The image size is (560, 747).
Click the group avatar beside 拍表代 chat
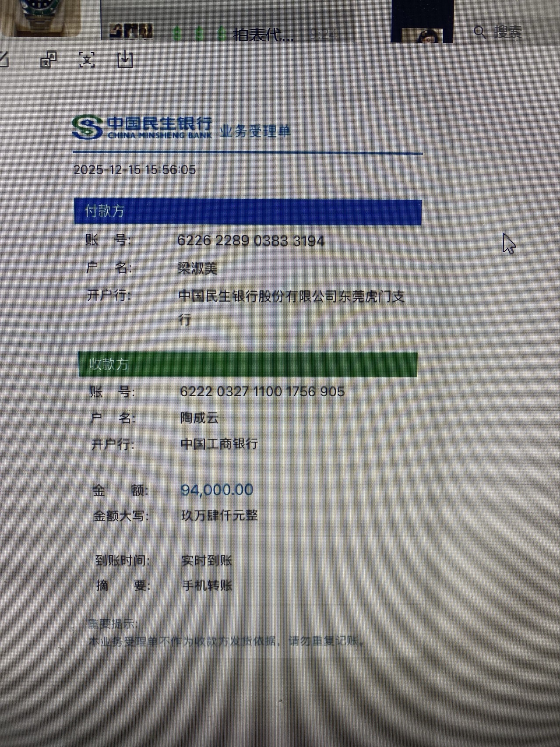click(x=130, y=32)
